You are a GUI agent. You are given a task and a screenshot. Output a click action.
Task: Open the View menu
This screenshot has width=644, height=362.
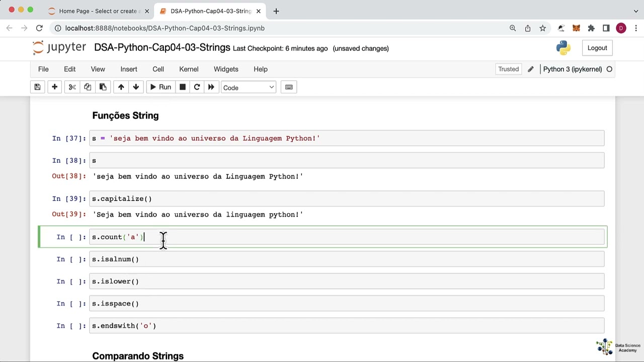(x=98, y=69)
